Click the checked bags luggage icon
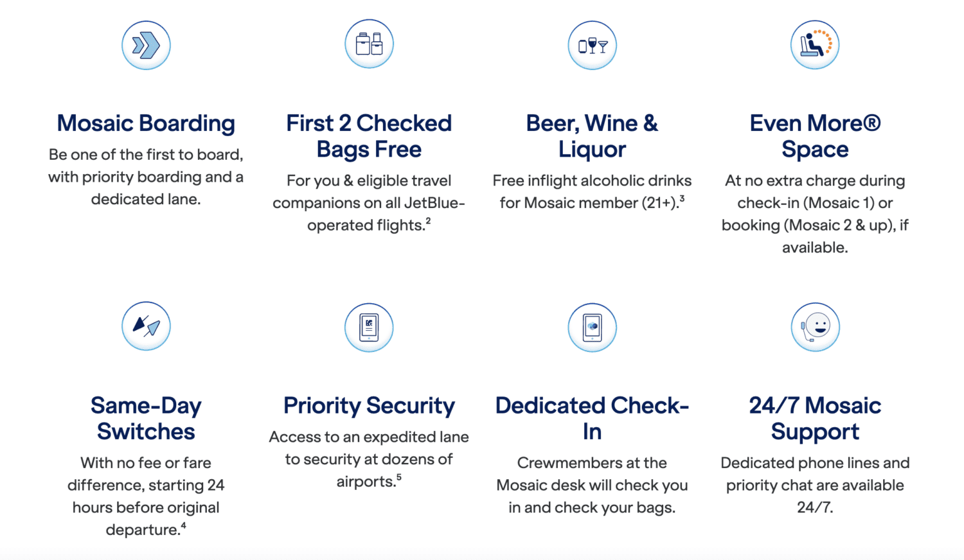This screenshot has height=560, width=964. 369,44
